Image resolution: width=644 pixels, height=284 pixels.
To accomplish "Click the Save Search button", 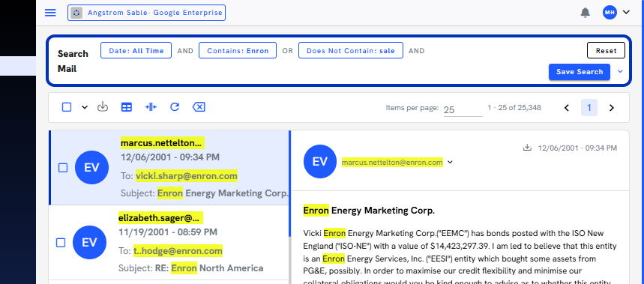I will (579, 72).
